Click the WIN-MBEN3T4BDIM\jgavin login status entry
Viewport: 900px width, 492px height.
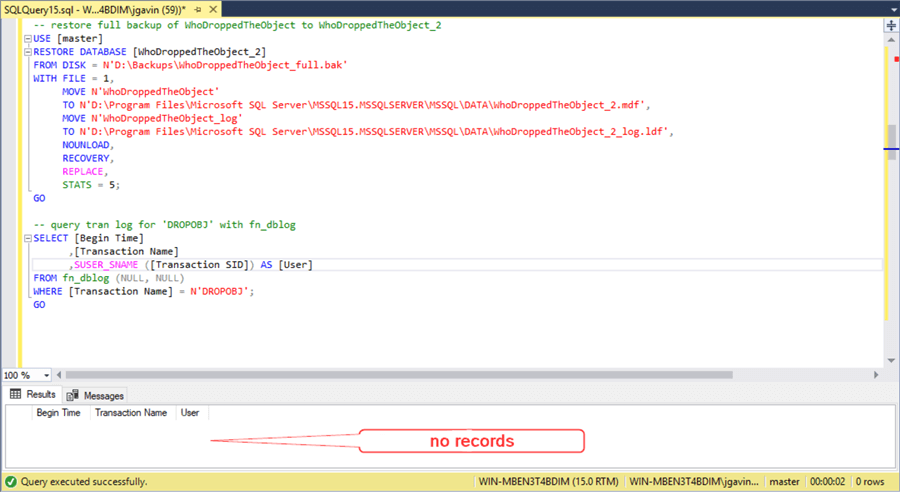coord(694,482)
